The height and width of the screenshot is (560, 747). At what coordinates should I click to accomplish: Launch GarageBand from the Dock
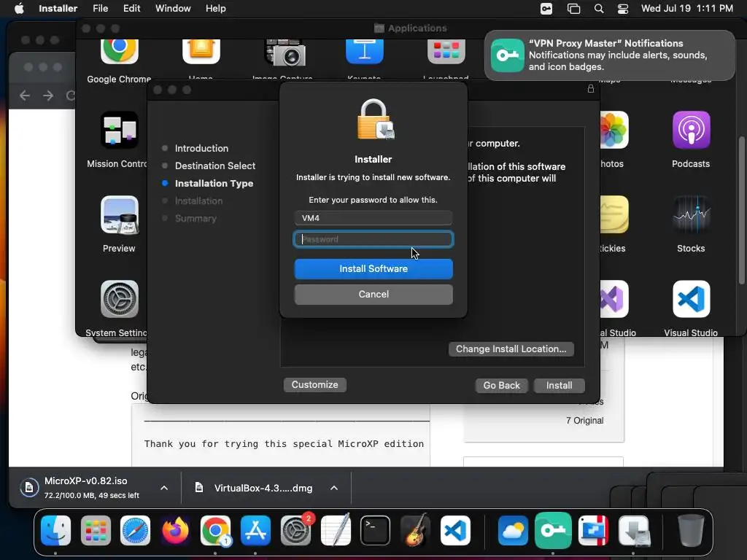tap(415, 530)
